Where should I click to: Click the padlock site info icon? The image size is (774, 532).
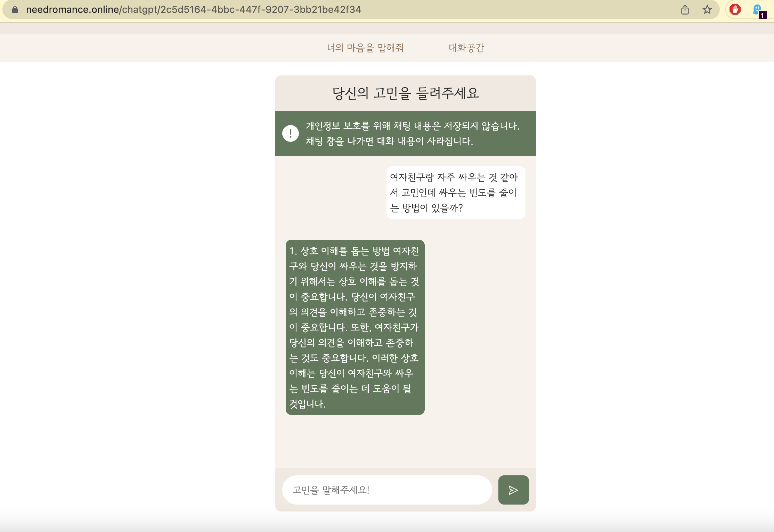coord(15,9)
